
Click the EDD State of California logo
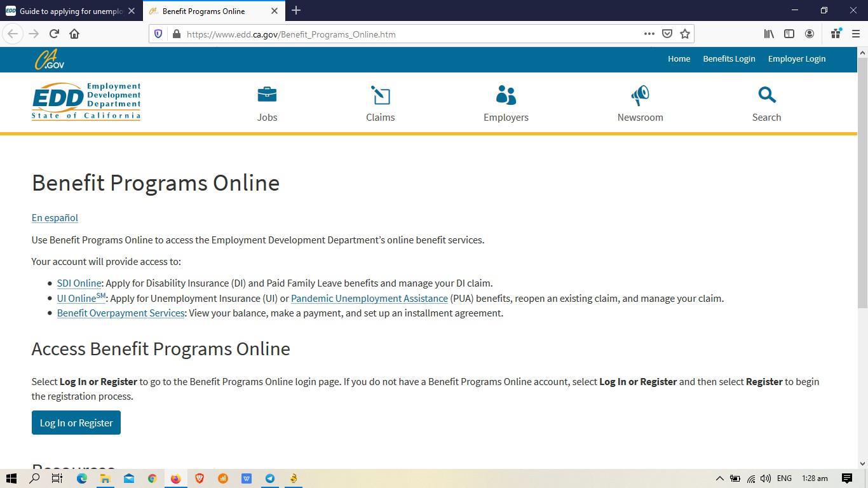coord(86,101)
